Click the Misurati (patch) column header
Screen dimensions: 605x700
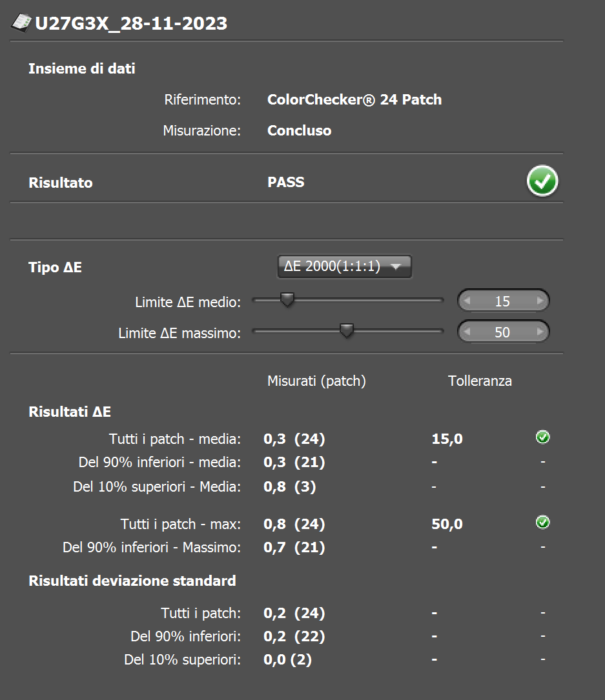pyautogui.click(x=317, y=381)
